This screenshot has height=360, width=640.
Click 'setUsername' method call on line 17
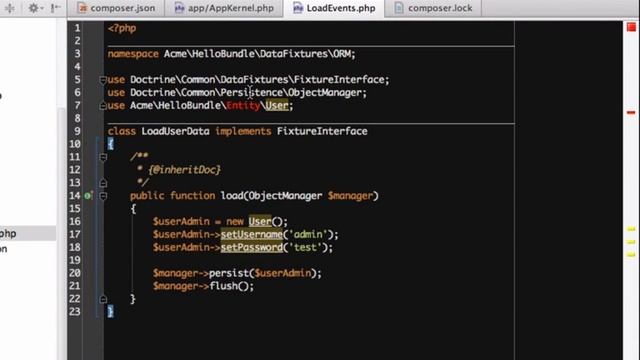click(251, 235)
